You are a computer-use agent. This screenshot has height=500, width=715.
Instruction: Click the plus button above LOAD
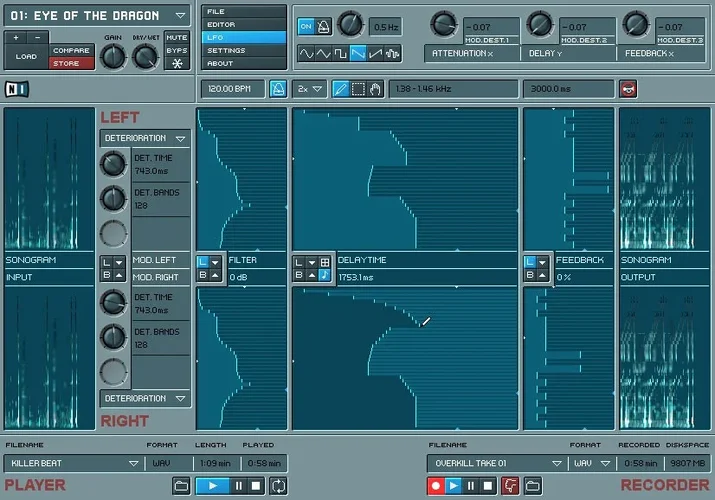pos(16,37)
